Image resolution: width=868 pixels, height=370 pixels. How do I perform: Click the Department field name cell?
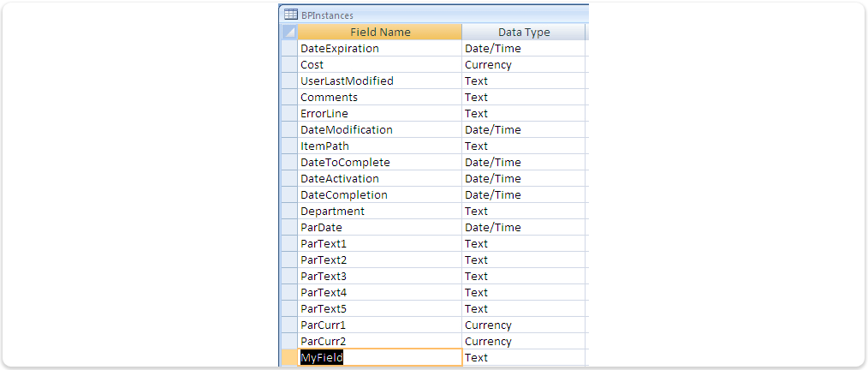point(380,212)
